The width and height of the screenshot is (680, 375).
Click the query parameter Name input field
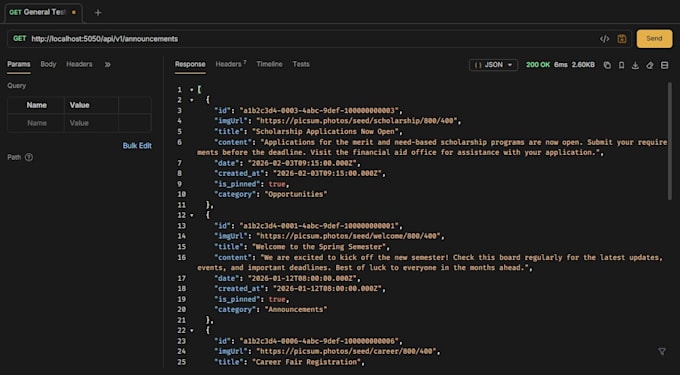point(36,123)
